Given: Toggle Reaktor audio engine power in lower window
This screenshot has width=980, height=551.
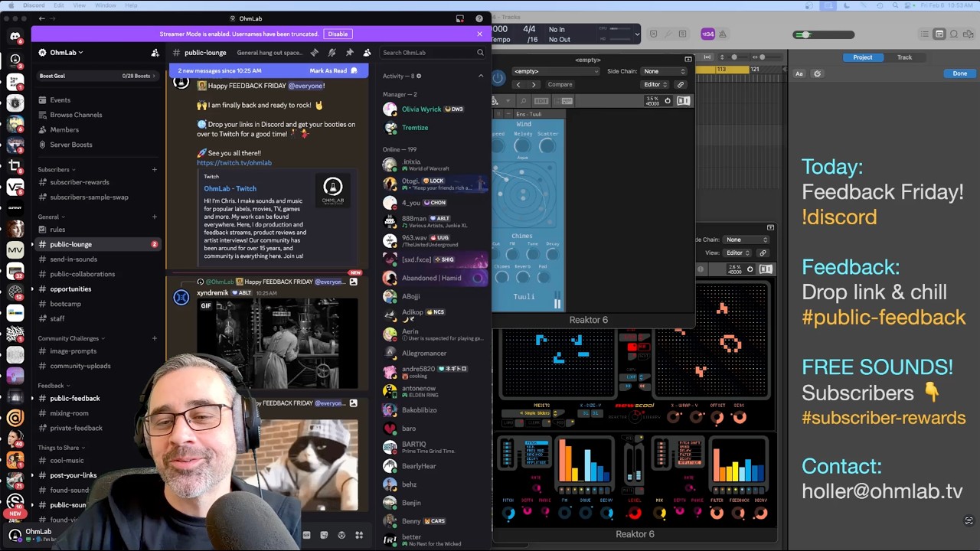Looking at the screenshot, I should coord(750,269).
